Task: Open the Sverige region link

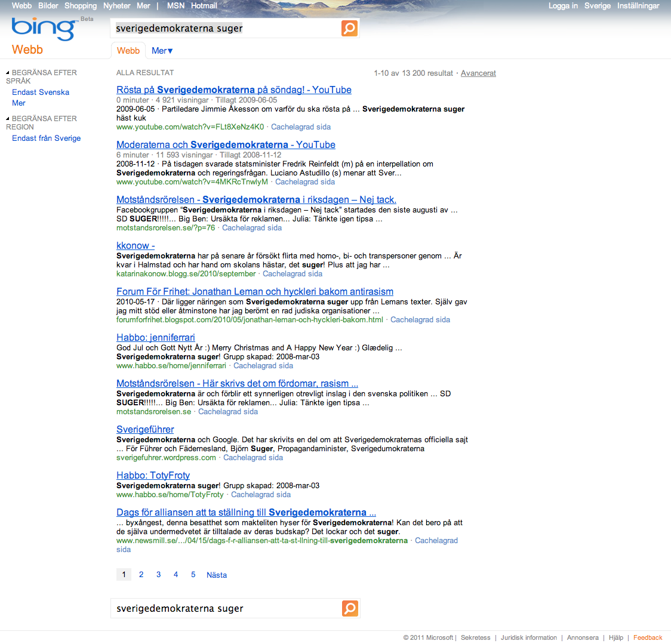Action: (x=598, y=6)
